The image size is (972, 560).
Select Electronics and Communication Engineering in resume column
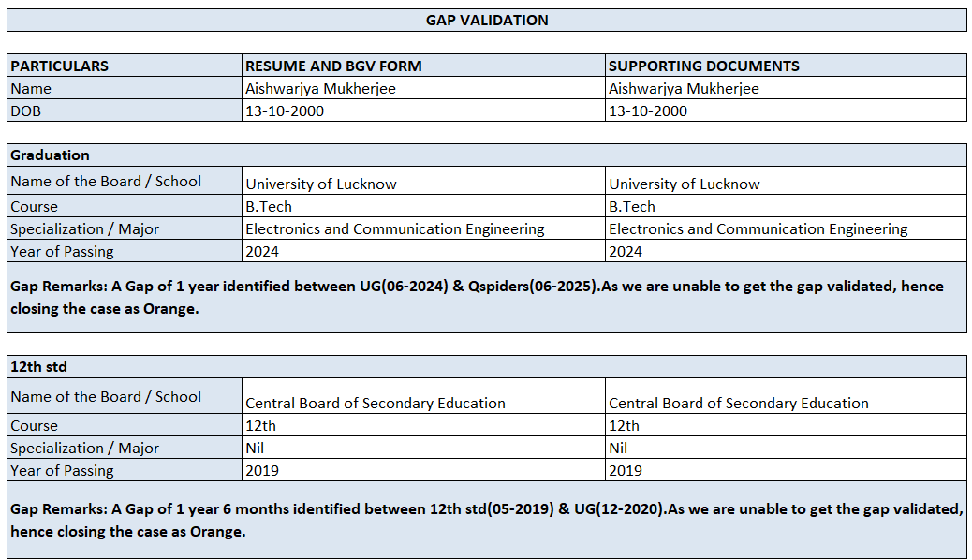tap(394, 228)
